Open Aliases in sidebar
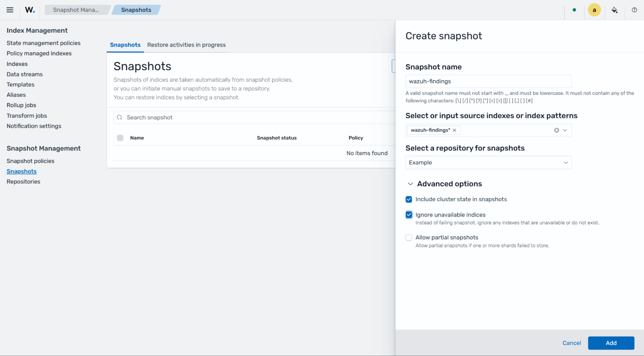 click(x=16, y=95)
